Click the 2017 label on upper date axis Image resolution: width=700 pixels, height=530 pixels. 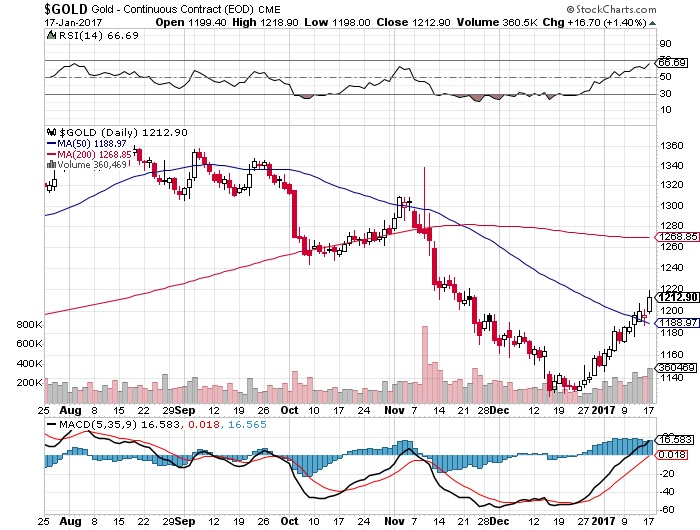[604, 410]
